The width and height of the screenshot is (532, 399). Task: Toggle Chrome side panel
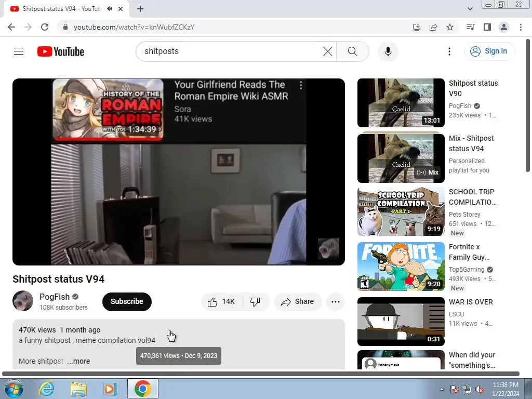(x=487, y=27)
